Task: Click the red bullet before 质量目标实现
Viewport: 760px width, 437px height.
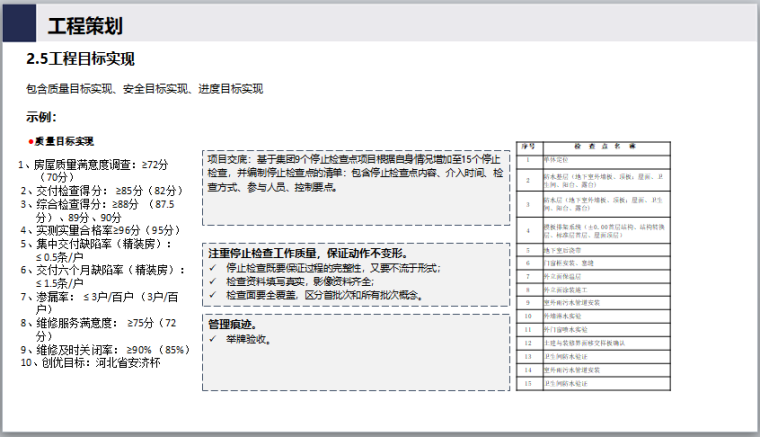Action: click(x=30, y=141)
